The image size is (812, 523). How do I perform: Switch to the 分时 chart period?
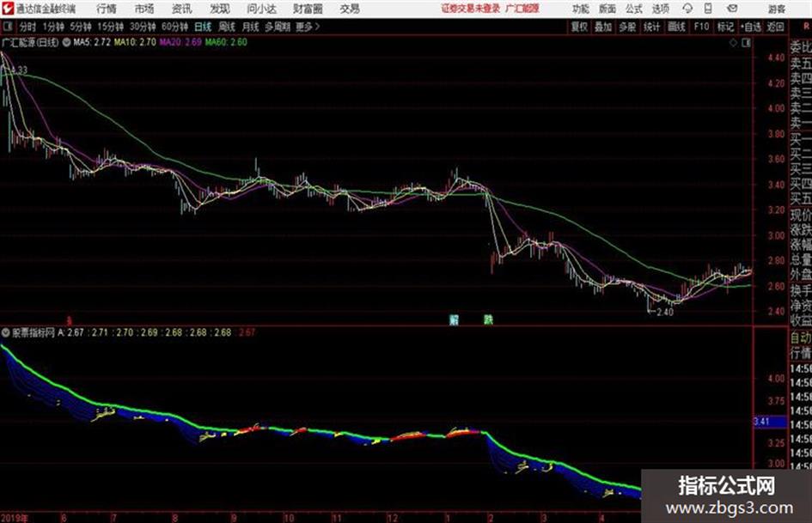click(27, 27)
